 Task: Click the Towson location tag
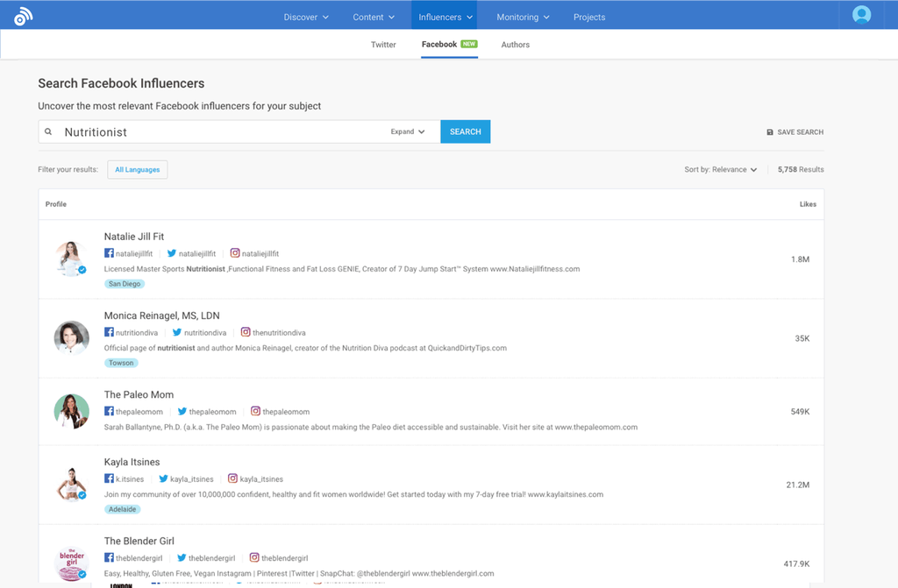point(121,363)
